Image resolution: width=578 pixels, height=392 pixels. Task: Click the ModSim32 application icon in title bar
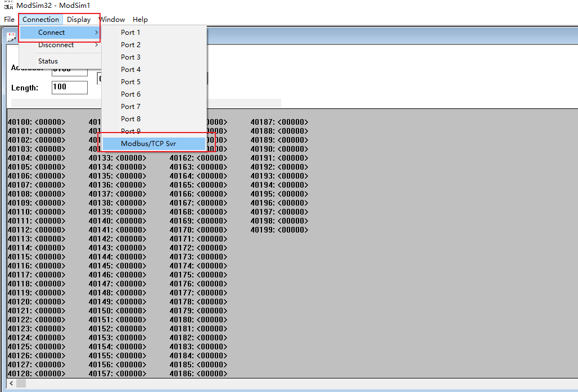point(8,5)
